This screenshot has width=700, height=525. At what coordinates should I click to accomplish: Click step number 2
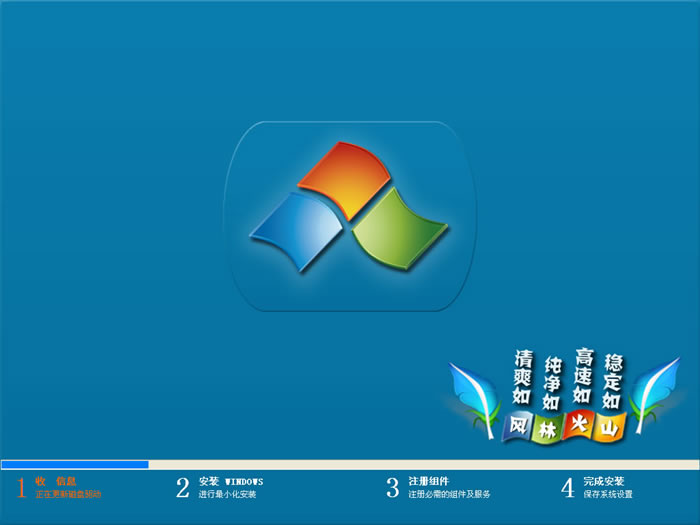coord(183,488)
